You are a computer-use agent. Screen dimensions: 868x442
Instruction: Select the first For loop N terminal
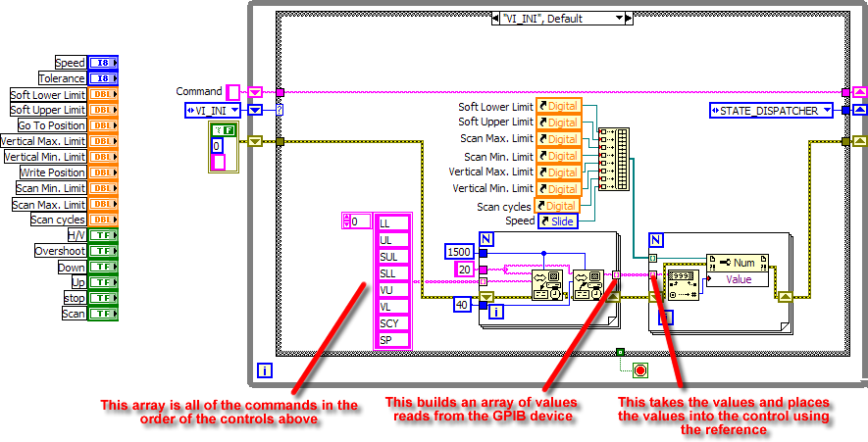click(487, 239)
